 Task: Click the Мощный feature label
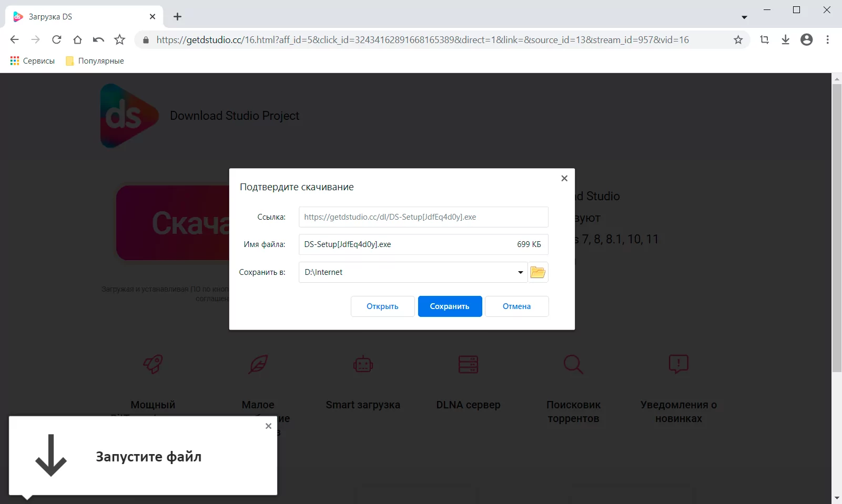[153, 405]
